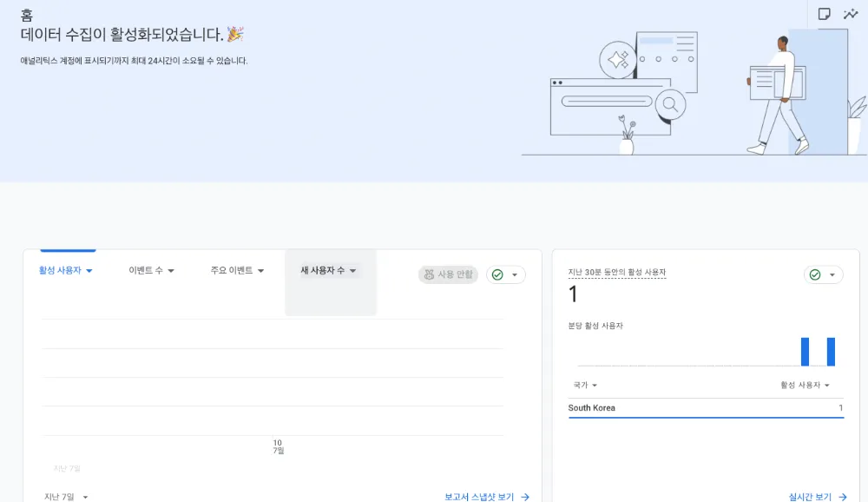This screenshot has height=502, width=868.
Task: Click the arrow icon beside 실시간 보기
Action: click(x=842, y=497)
